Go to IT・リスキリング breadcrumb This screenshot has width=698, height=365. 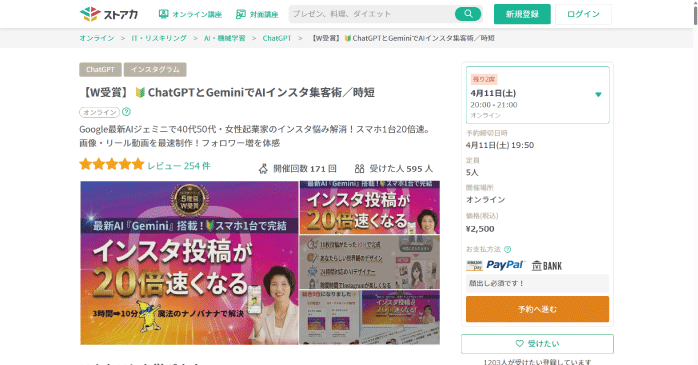click(x=159, y=38)
